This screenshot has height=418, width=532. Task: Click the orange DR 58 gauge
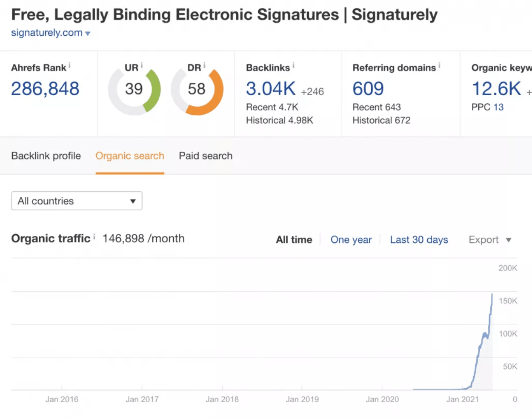(197, 89)
